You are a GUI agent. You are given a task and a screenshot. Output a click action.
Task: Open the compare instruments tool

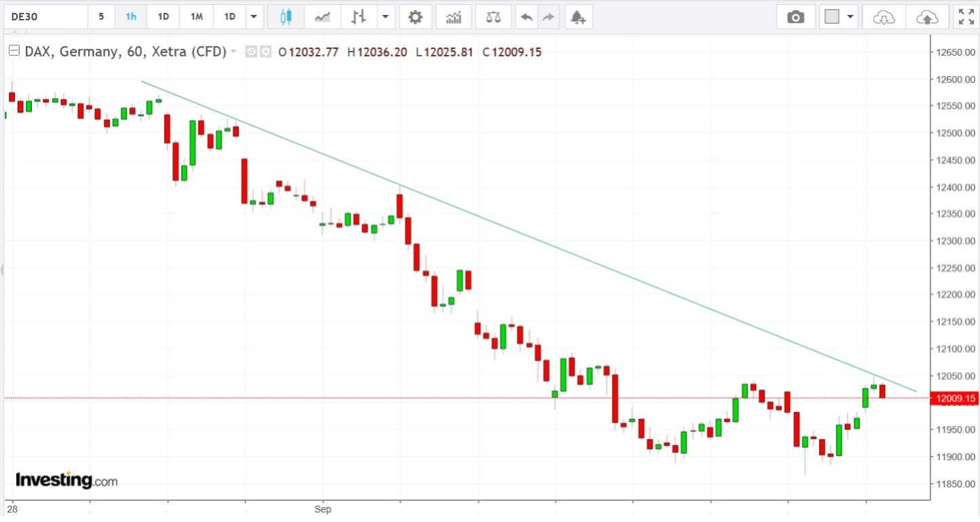(x=493, y=16)
